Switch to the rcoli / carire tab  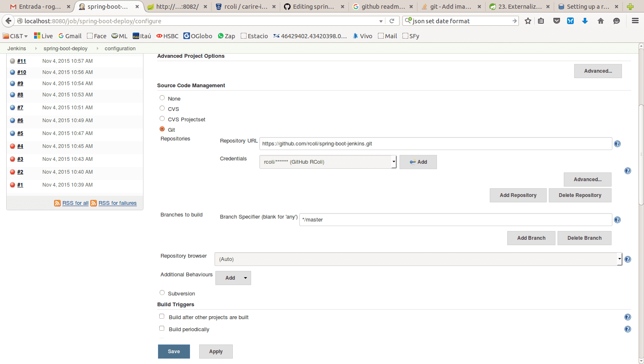click(x=245, y=7)
